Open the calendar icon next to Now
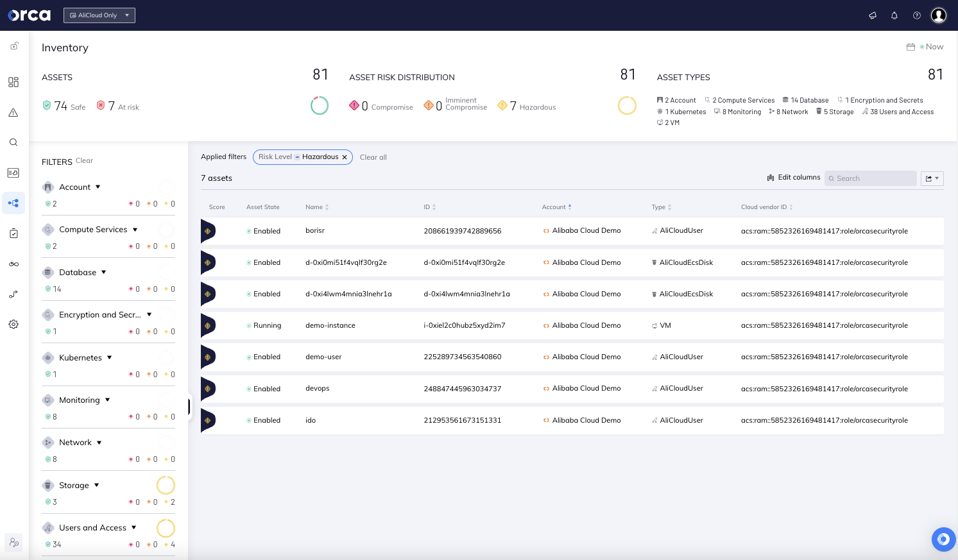Screen dimensions: 958x560 (911, 46)
